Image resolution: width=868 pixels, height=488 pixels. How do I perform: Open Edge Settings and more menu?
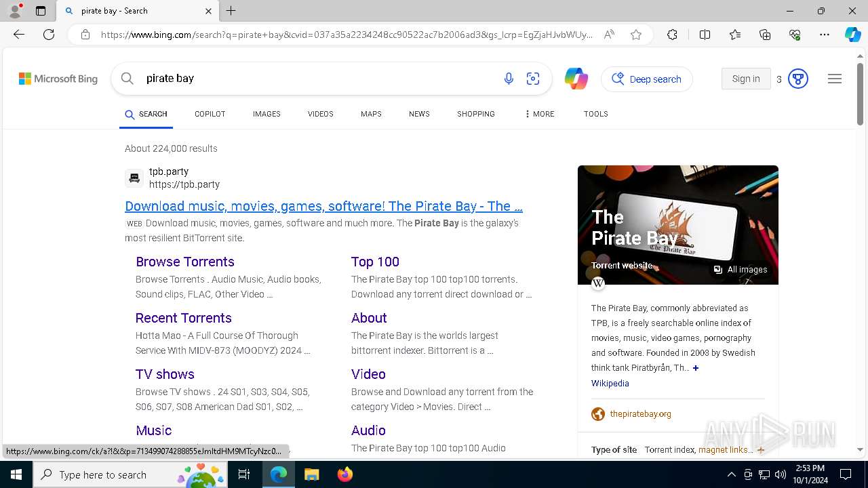point(825,35)
